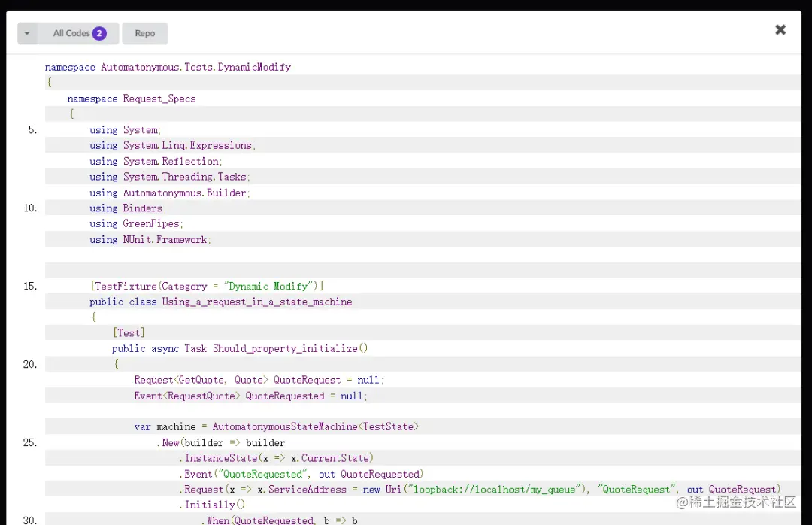Click the TestFixture Category attribute line
Image resolution: width=812 pixels, height=525 pixels.
[x=208, y=286]
